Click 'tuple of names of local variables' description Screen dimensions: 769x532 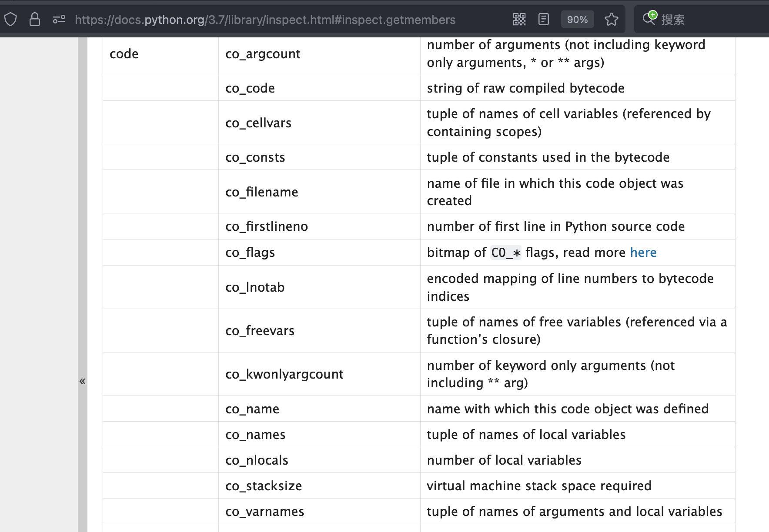pos(526,434)
